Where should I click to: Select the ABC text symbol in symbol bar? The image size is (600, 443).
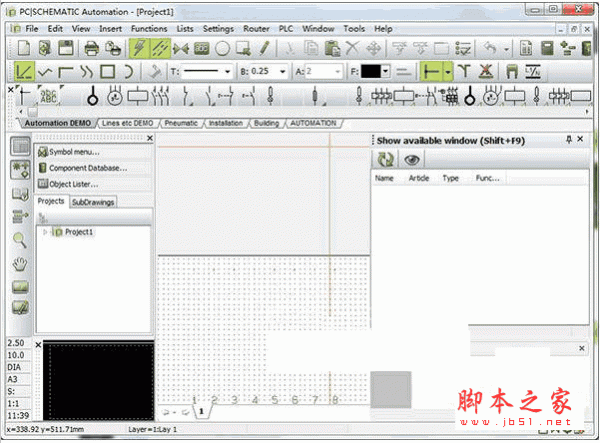49,96
